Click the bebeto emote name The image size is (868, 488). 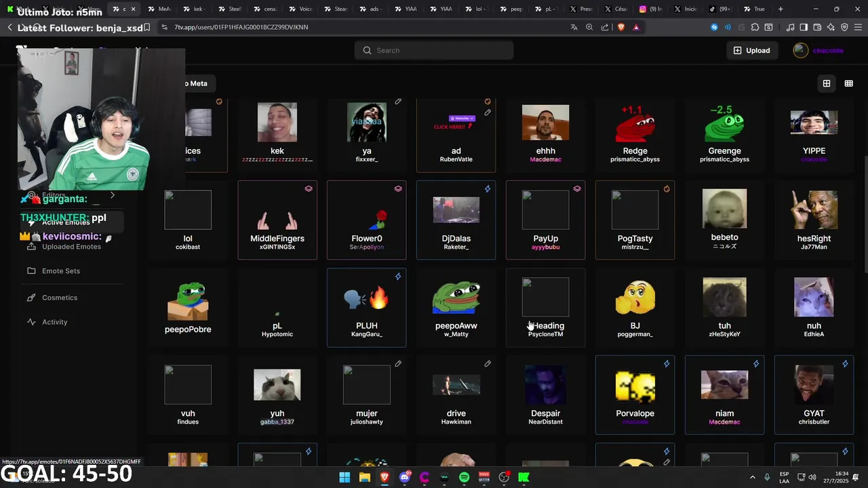tap(724, 237)
